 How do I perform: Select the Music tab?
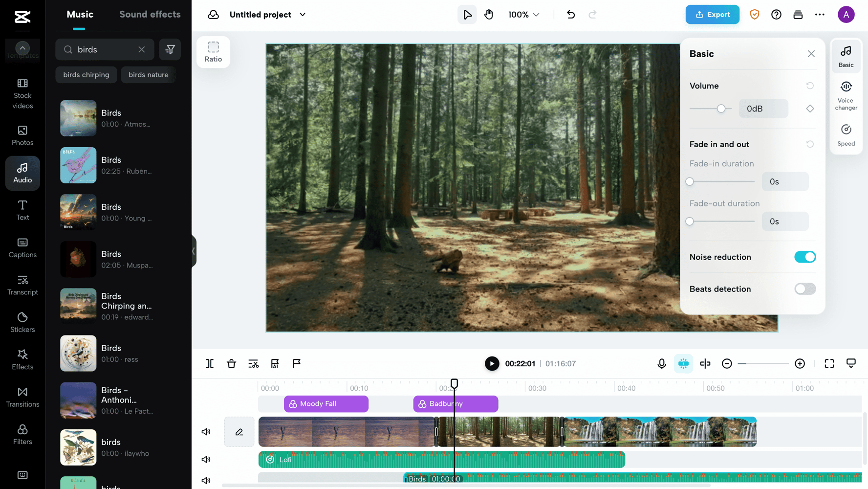coord(80,14)
